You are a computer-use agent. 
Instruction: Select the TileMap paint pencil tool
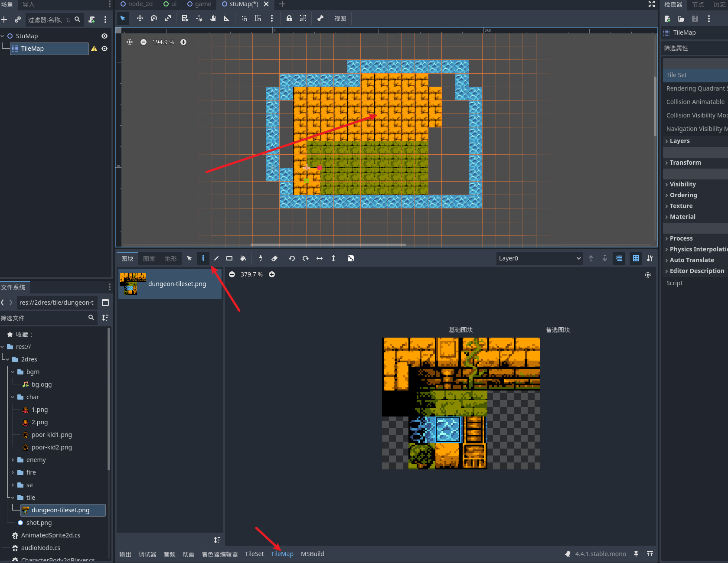point(203,258)
